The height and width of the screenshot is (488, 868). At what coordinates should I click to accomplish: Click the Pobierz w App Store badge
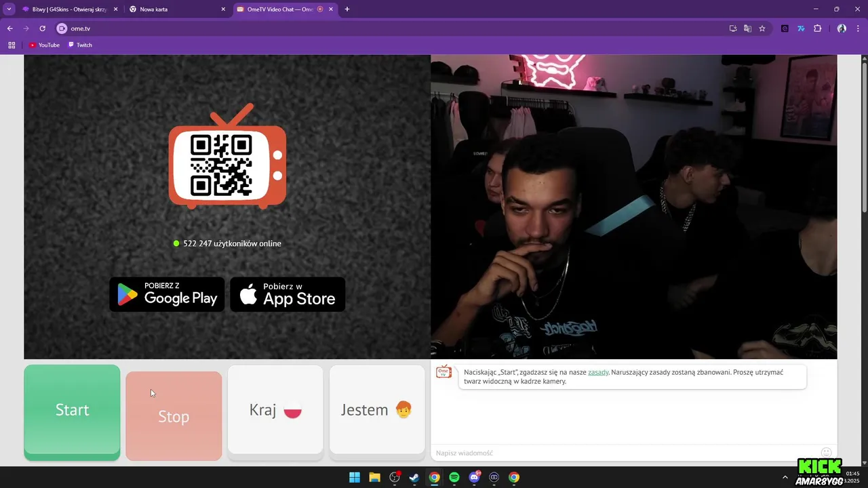tap(288, 294)
